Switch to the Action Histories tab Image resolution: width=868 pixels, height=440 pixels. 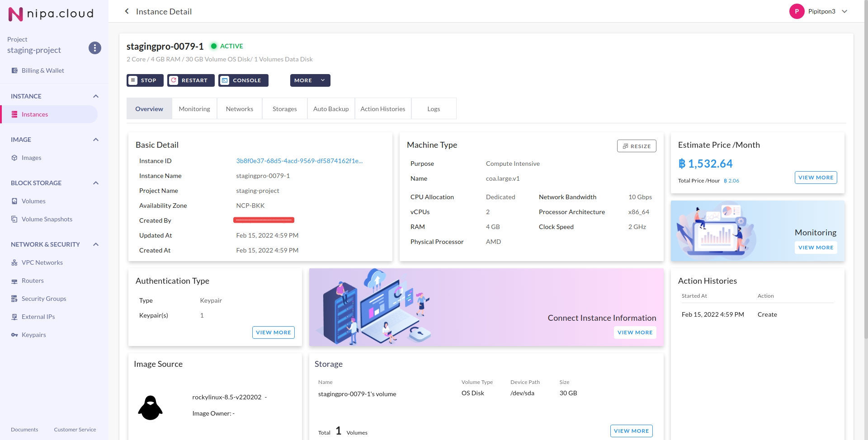pos(382,109)
